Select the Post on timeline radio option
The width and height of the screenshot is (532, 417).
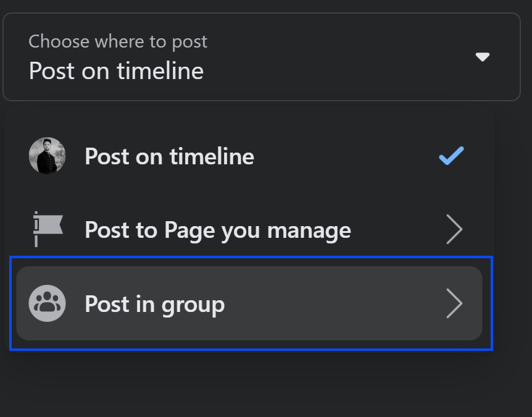[169, 156]
